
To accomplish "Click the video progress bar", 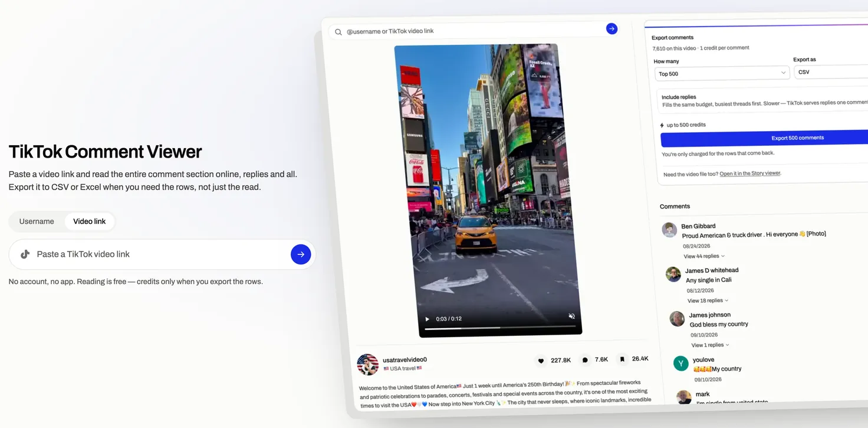I will (499, 328).
